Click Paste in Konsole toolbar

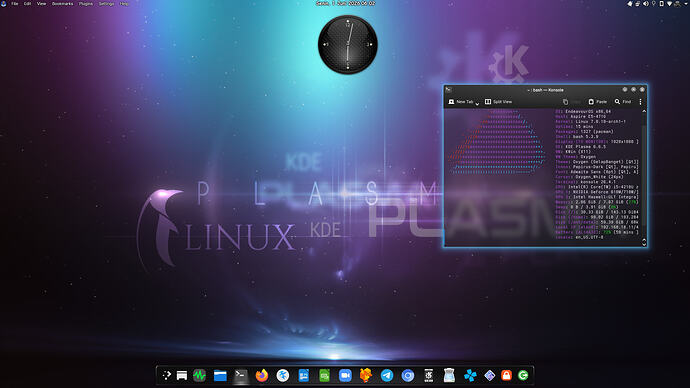[598, 102]
